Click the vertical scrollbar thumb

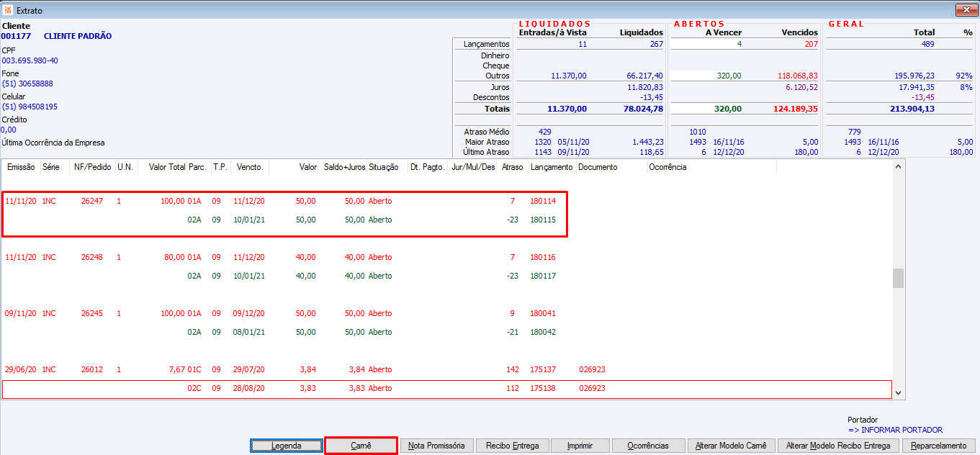(x=897, y=278)
